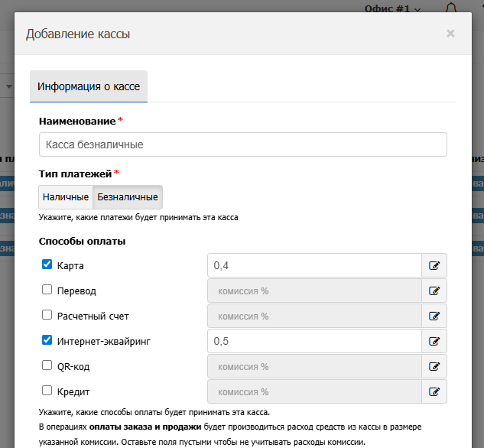This screenshot has width=484, height=448.
Task: Click the edit icon beside Перевод commission
Action: (434, 291)
